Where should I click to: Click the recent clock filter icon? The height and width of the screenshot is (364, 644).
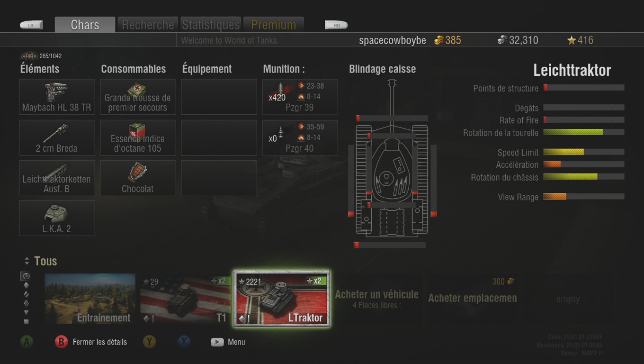(x=26, y=276)
